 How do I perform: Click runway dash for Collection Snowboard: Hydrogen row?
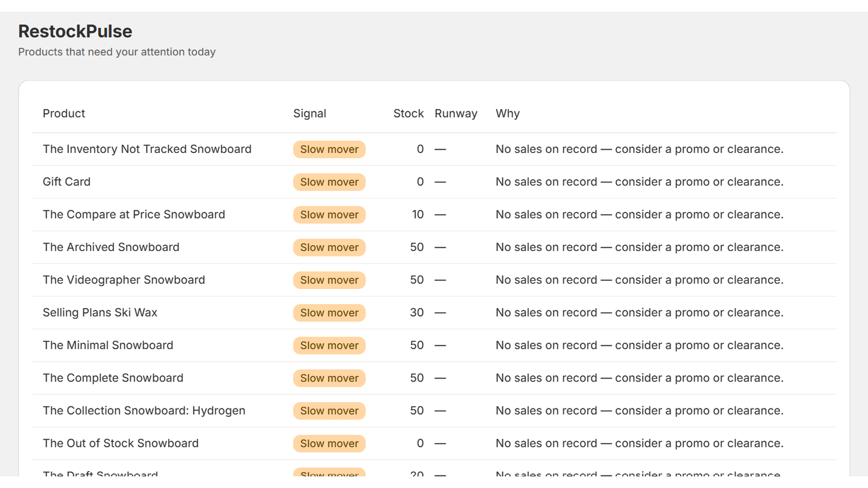click(440, 411)
